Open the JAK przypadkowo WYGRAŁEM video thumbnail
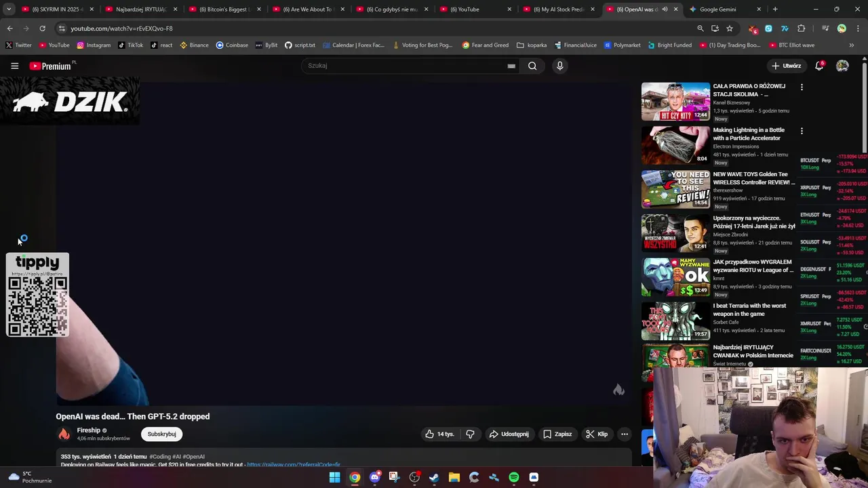 (675, 277)
